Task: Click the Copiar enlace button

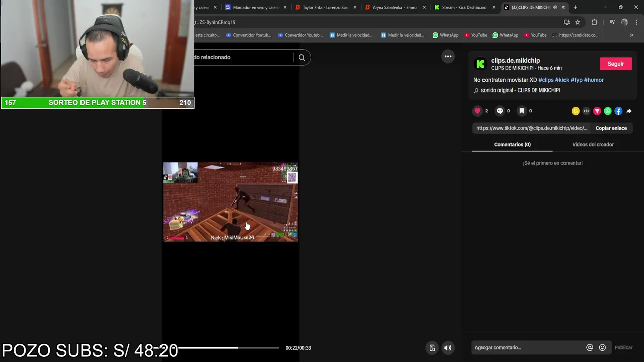Action: (611, 128)
